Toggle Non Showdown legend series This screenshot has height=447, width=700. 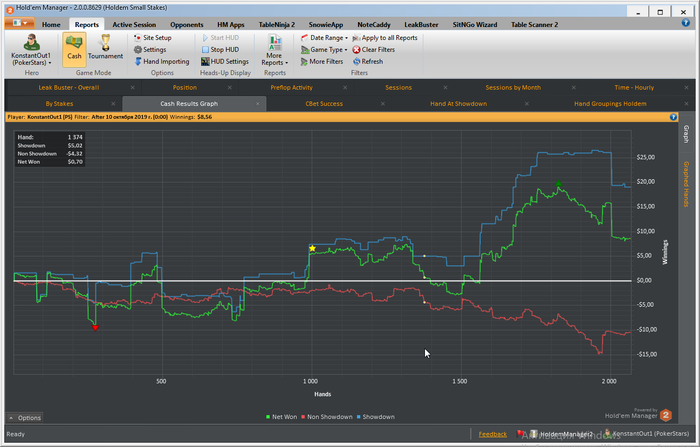[327, 417]
